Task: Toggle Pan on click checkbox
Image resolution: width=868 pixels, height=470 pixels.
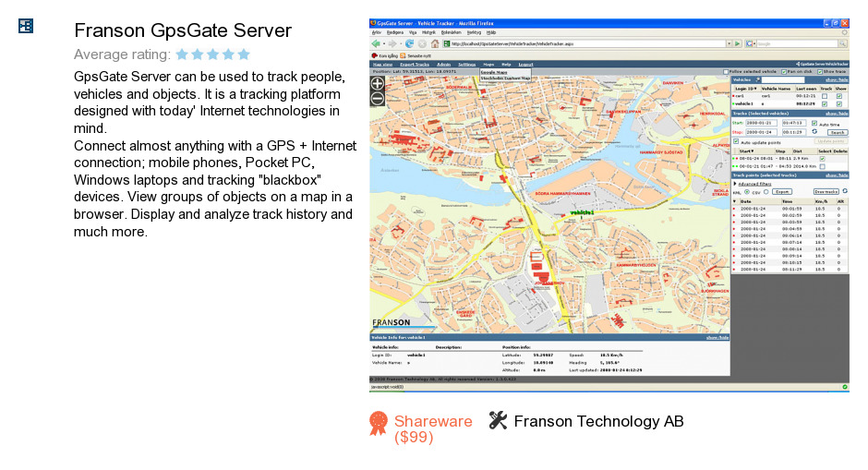Action: point(784,72)
